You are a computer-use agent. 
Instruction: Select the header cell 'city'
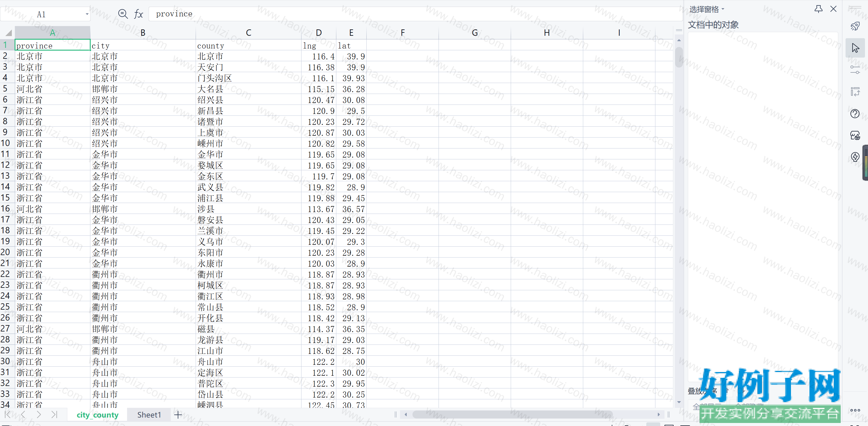click(143, 45)
